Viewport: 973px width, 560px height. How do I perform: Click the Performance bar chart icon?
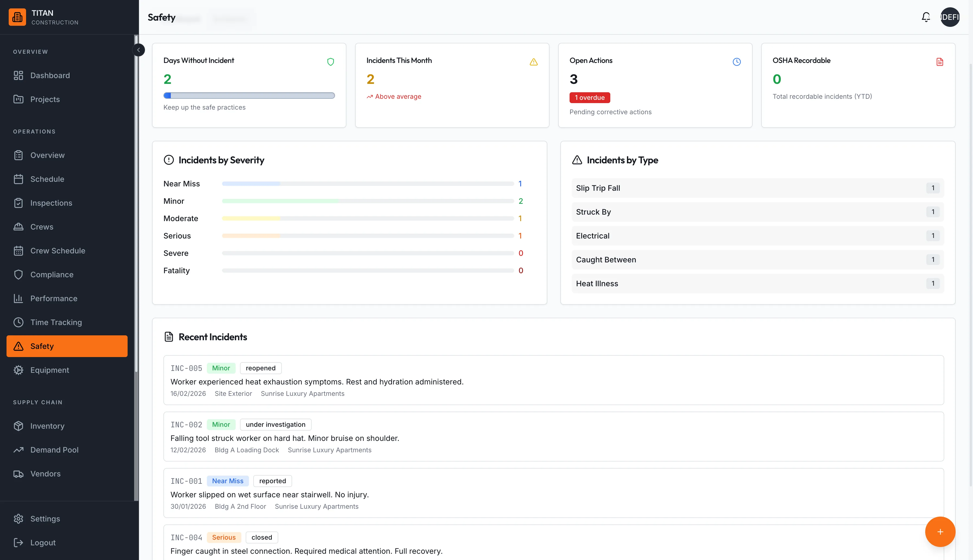coord(18,298)
